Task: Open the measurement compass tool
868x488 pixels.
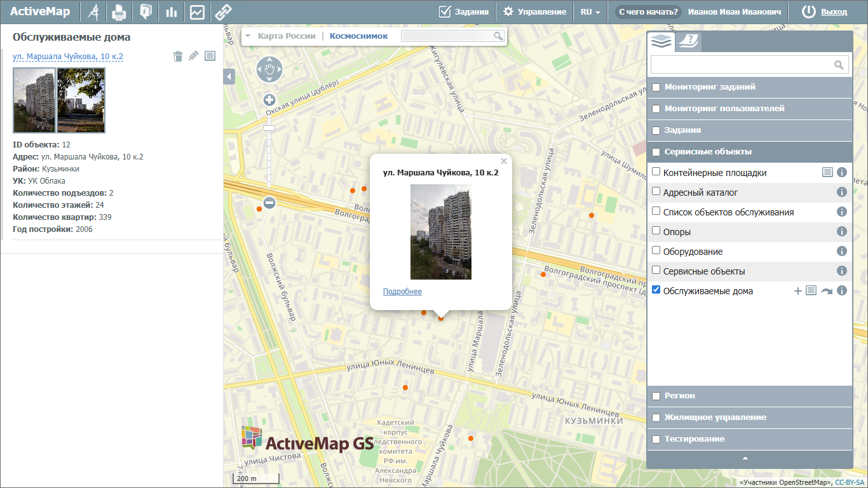Action: click(93, 11)
